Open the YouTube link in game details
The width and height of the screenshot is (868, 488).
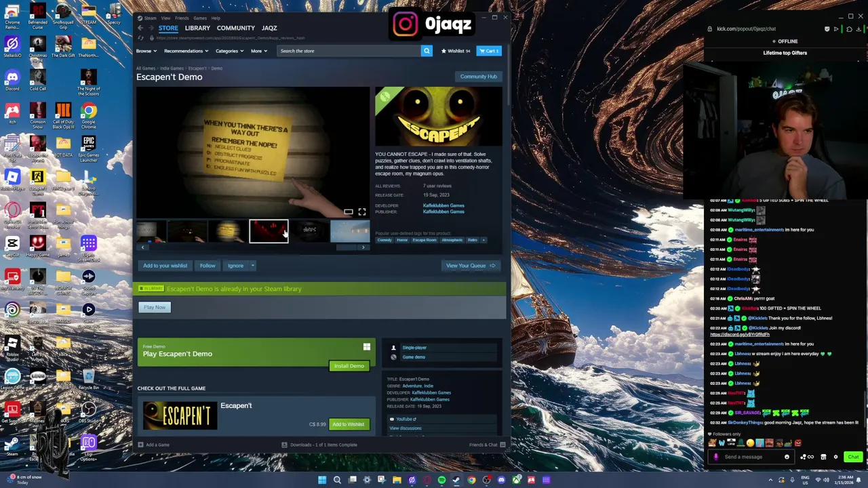[x=405, y=419]
